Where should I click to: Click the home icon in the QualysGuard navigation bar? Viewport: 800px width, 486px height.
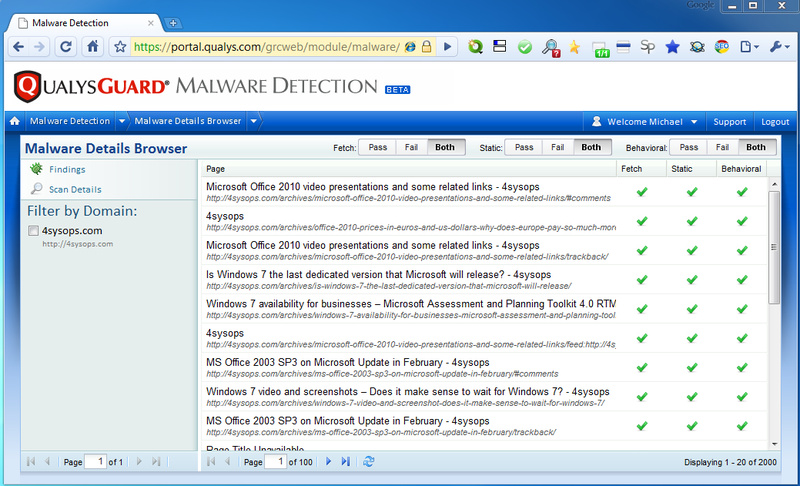(x=15, y=121)
